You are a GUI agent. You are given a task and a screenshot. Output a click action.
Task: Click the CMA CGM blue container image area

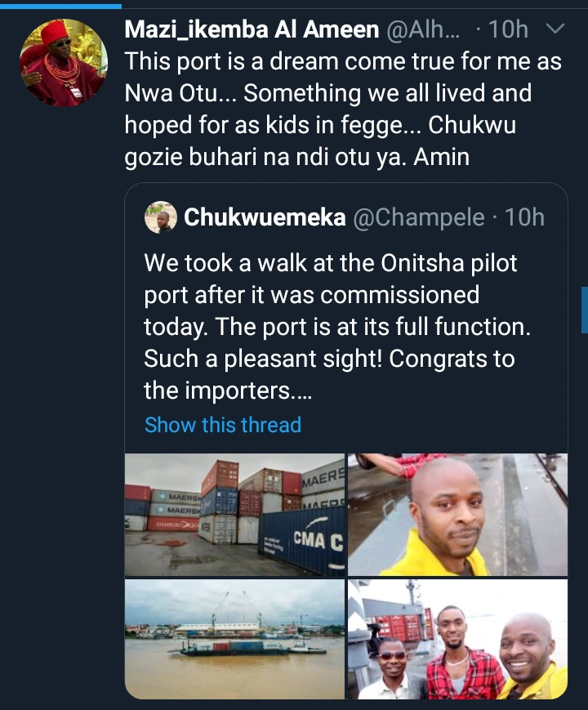click(x=303, y=541)
